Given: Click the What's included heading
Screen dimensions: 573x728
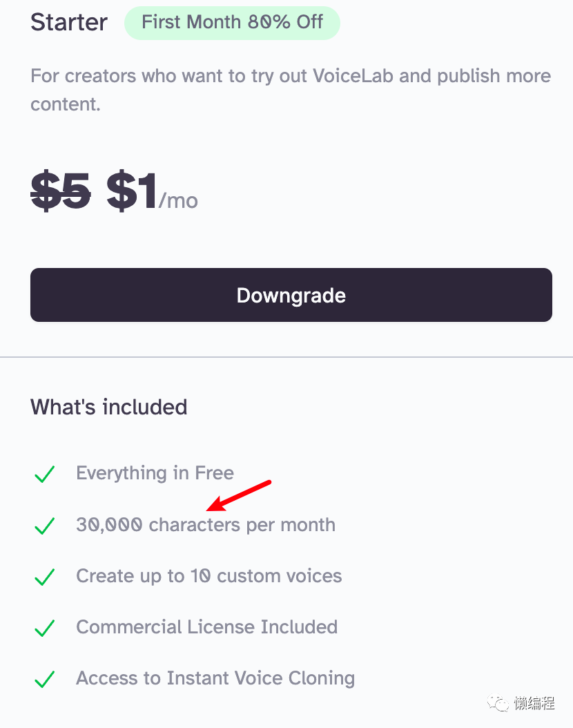Looking at the screenshot, I should click(109, 408).
